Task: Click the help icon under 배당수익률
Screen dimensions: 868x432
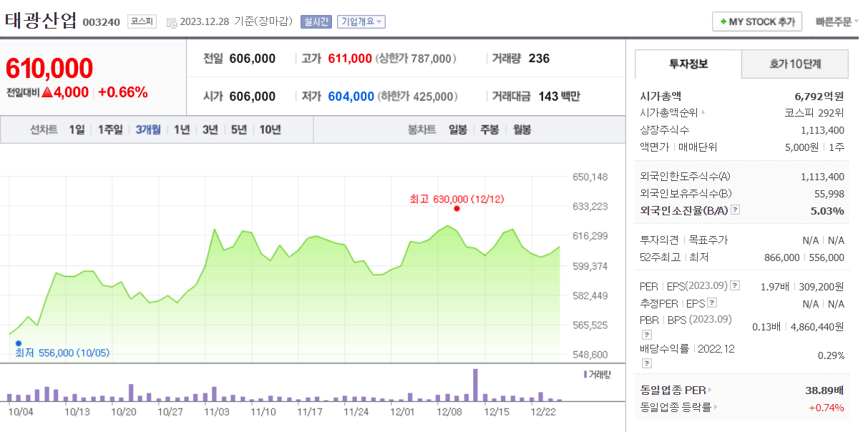Action: [646, 363]
